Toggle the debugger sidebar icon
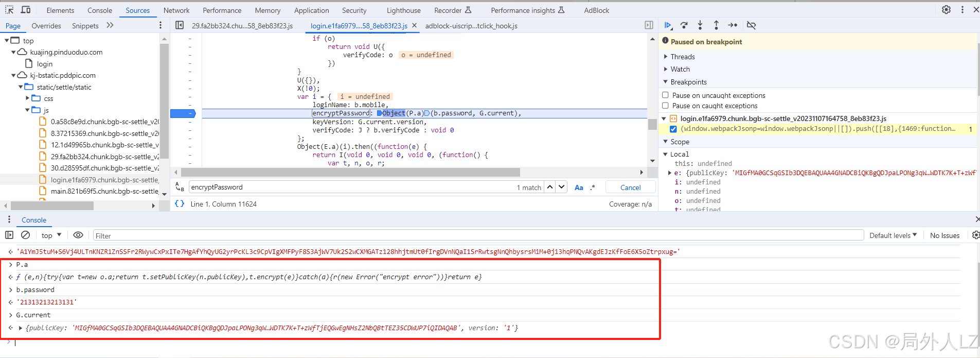This screenshot has height=358, width=980. [x=649, y=25]
